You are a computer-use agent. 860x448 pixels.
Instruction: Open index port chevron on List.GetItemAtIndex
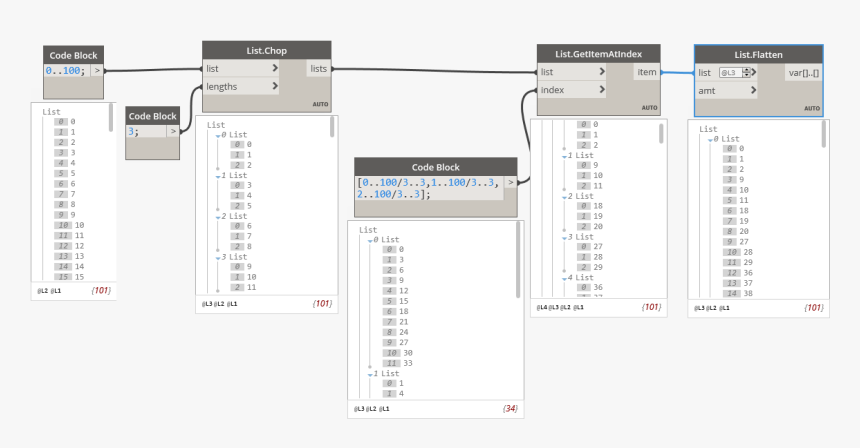point(602,89)
